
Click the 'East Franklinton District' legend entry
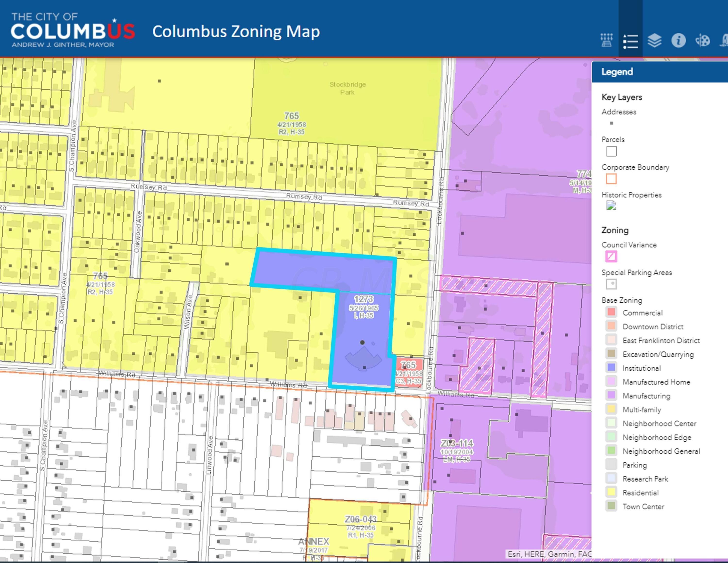coord(661,340)
